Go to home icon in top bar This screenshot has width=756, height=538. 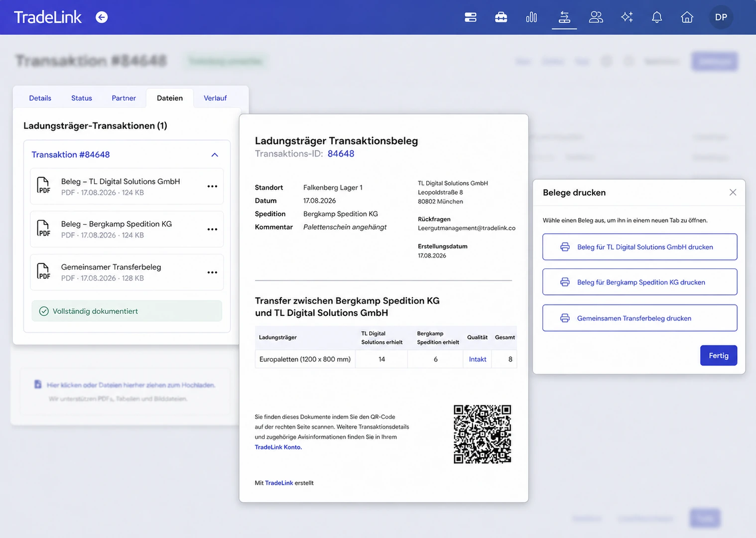pyautogui.click(x=687, y=17)
